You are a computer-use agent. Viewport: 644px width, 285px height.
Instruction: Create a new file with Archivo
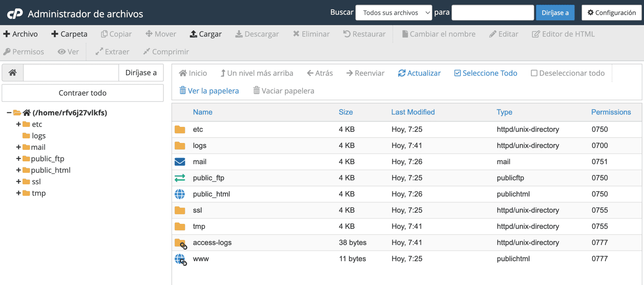coord(21,34)
